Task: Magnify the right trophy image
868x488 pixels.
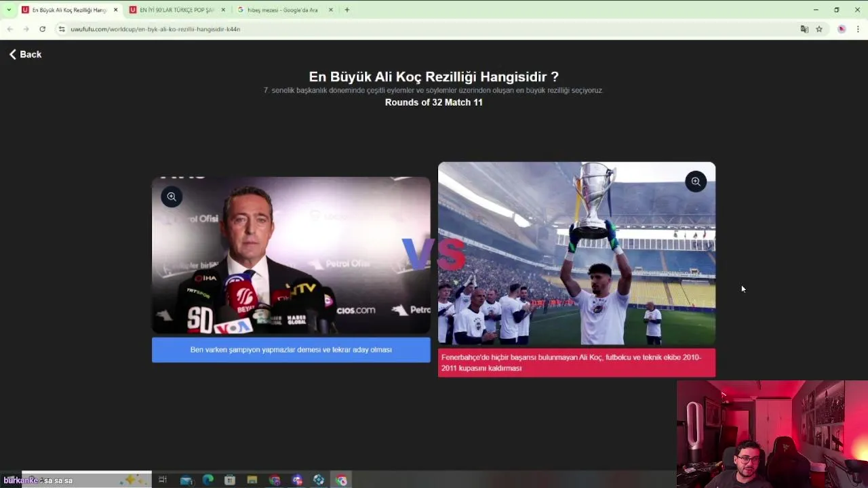Action: tap(696, 182)
